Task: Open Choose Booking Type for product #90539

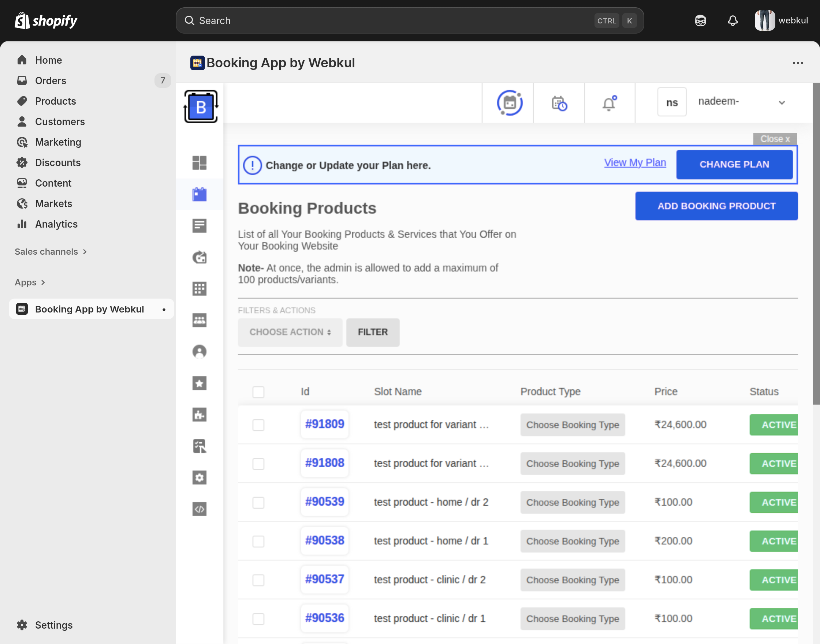Action: 572,502
